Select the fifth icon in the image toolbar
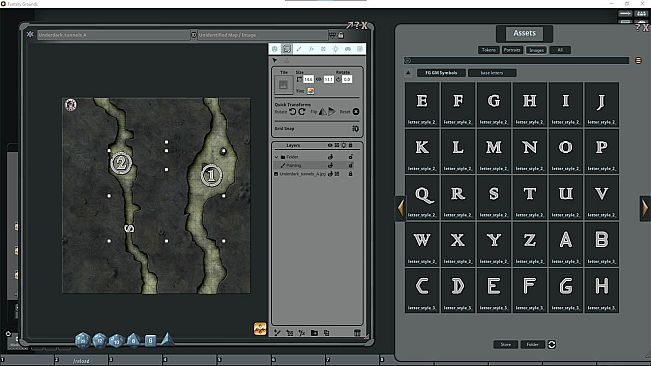The height and width of the screenshot is (366, 651). [323, 49]
